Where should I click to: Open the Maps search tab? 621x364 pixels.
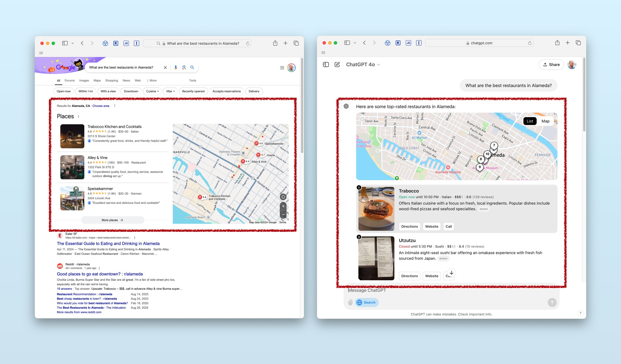(x=97, y=80)
